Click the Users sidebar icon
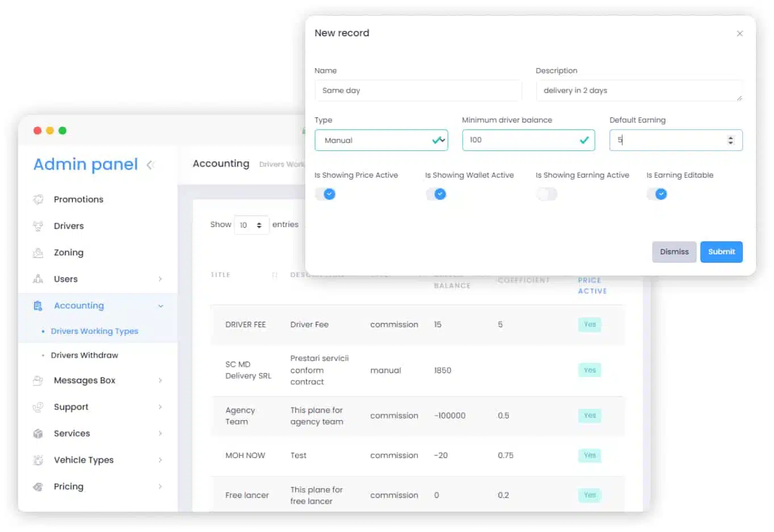The width and height of the screenshot is (774, 532). pos(38,279)
